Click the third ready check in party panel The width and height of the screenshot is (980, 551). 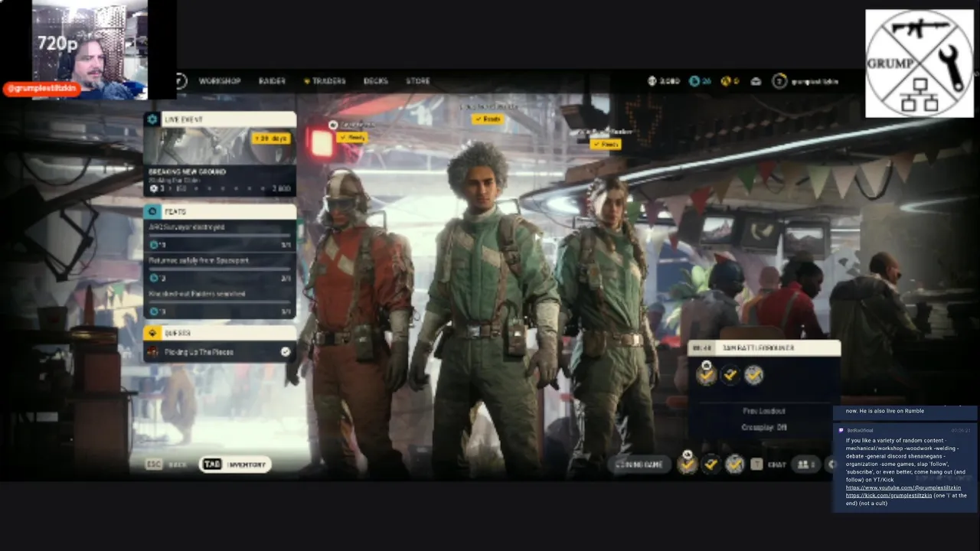(753, 374)
